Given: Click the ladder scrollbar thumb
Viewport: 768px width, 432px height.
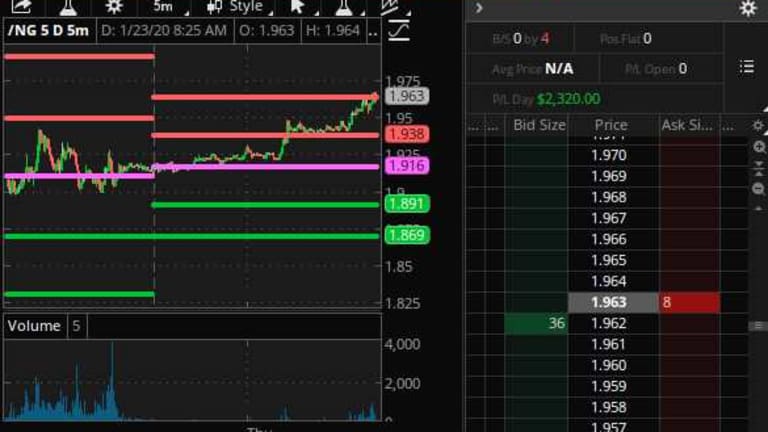Looking at the screenshot, I should 758,326.
